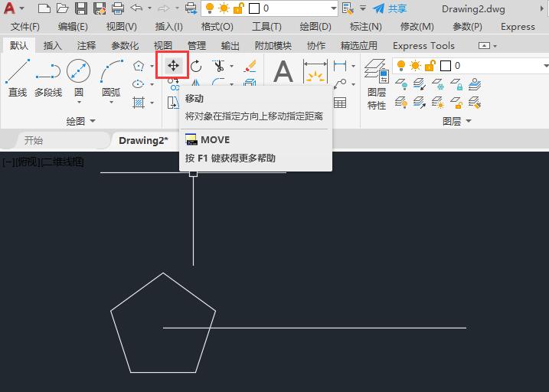Select the Rotate tool icon
Screen dimensions: 549x392
[x=196, y=65]
